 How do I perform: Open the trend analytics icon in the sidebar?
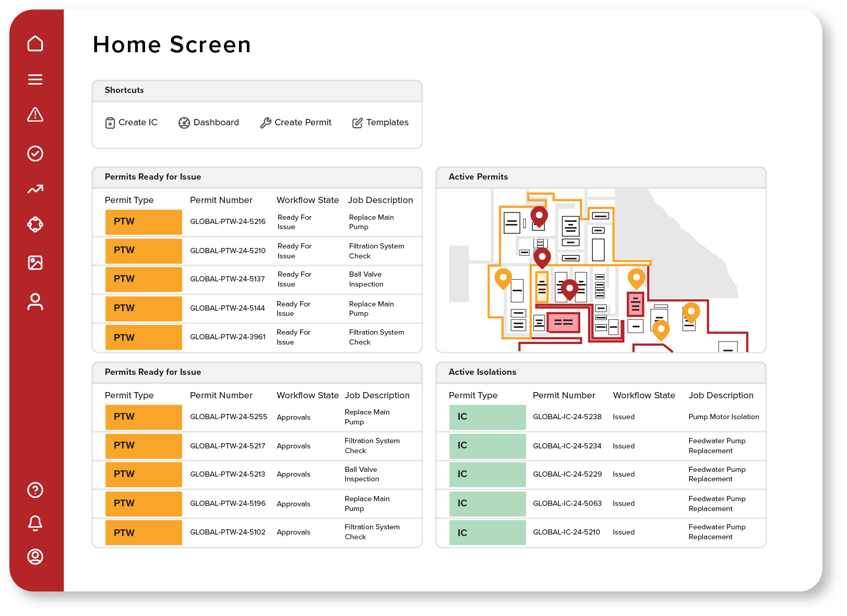click(x=35, y=189)
